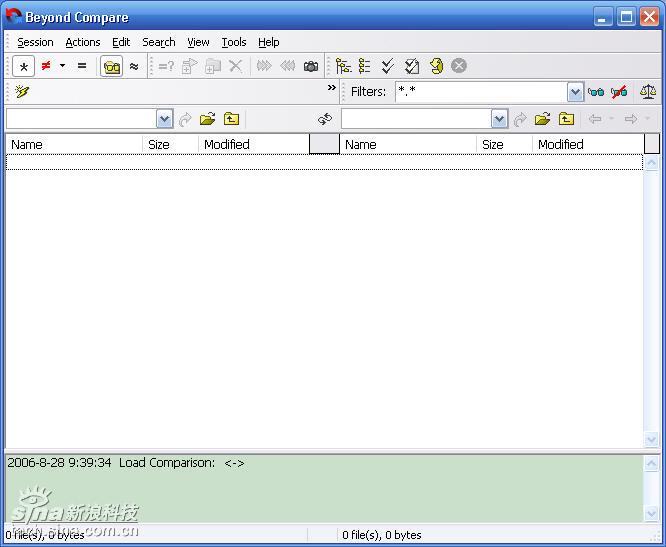Expand the left folder path dropdown
This screenshot has height=547, width=666.
[165, 119]
